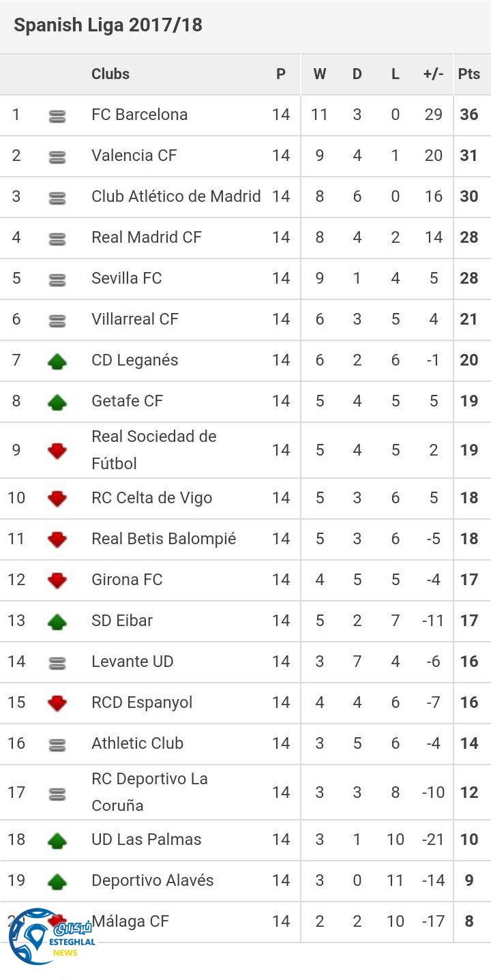Select the Valencia CF team name
Viewport: 491px width, 980px height.
(134, 155)
